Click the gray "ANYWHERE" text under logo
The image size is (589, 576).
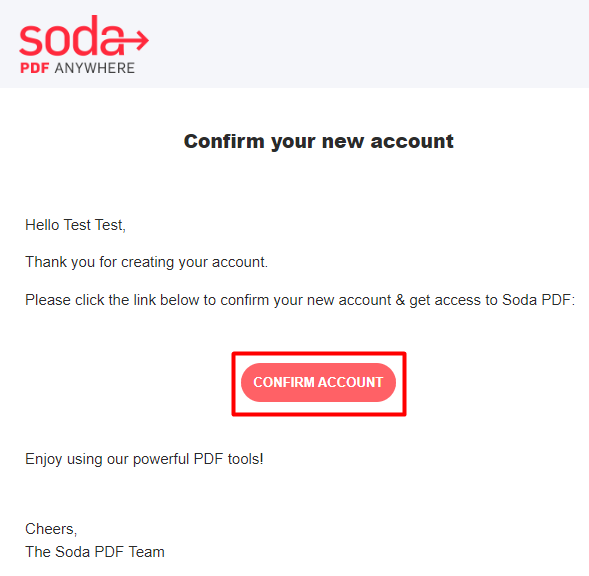click(x=95, y=68)
